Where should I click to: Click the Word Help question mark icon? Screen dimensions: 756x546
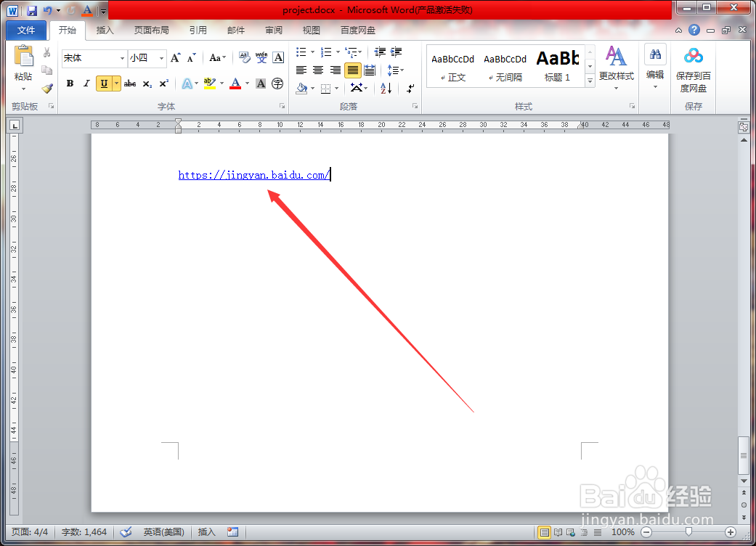(694, 30)
